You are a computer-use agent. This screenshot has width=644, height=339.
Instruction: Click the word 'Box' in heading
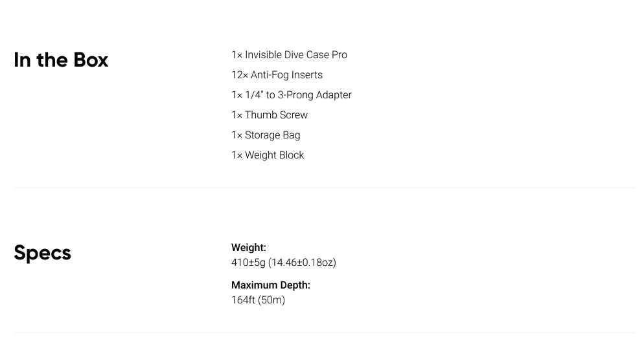[x=91, y=60]
